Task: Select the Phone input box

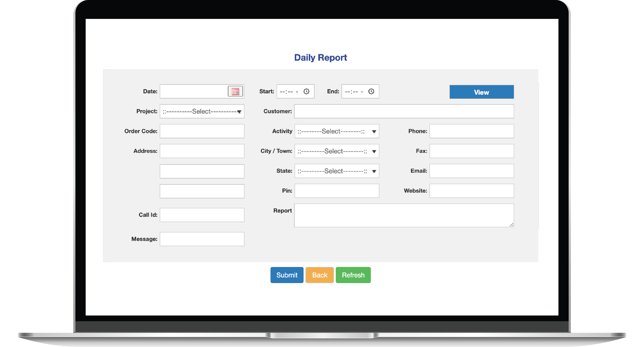Action: coord(471,131)
